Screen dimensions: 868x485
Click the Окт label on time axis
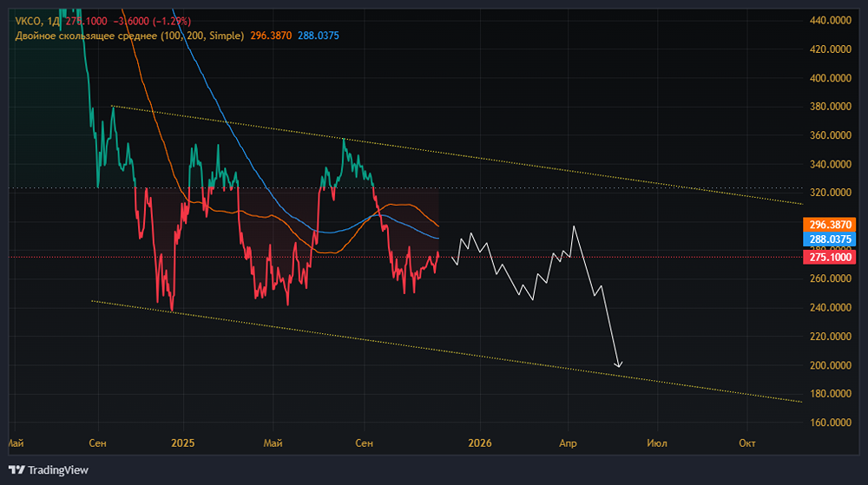click(x=746, y=443)
